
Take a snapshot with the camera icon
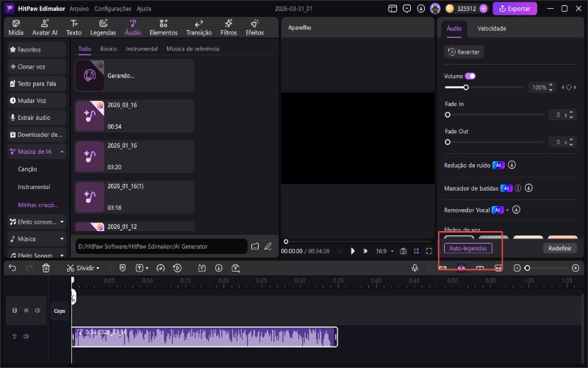pyautogui.click(x=403, y=251)
